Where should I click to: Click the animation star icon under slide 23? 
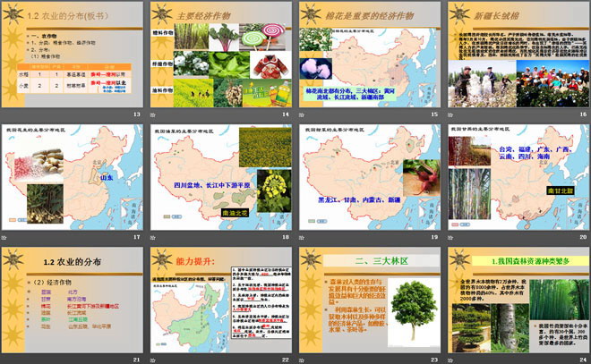click(x=302, y=360)
